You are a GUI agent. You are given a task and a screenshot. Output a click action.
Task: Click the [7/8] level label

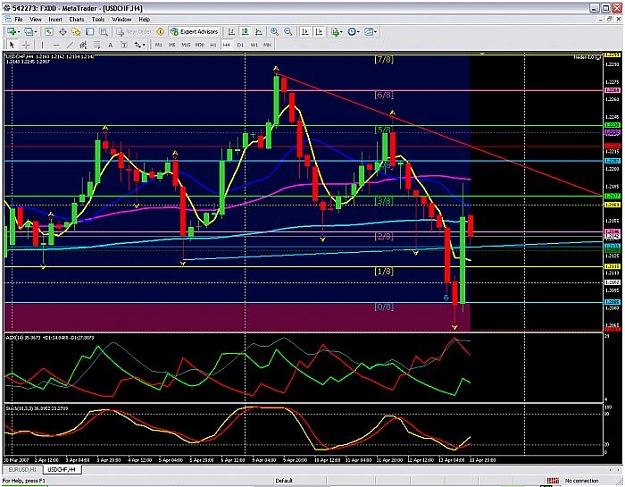[384, 60]
